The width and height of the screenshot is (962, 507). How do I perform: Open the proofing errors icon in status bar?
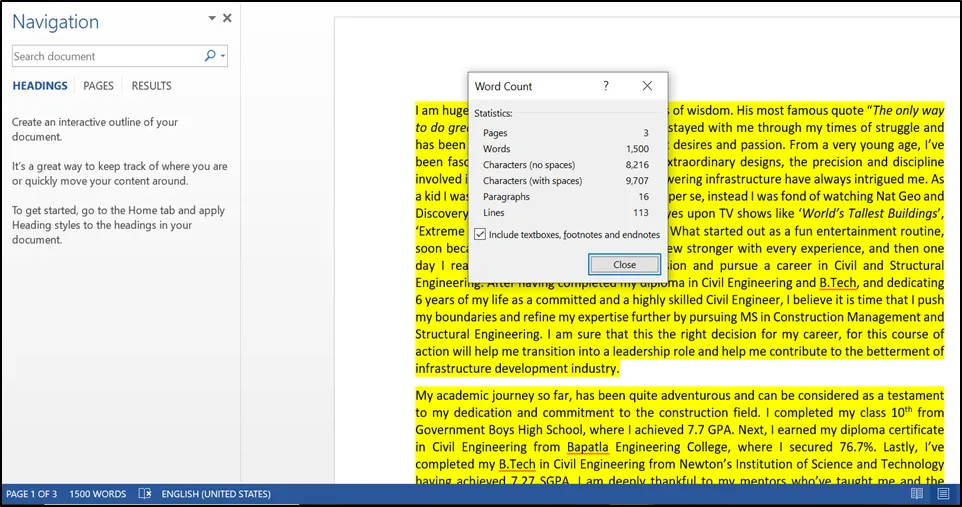point(145,494)
